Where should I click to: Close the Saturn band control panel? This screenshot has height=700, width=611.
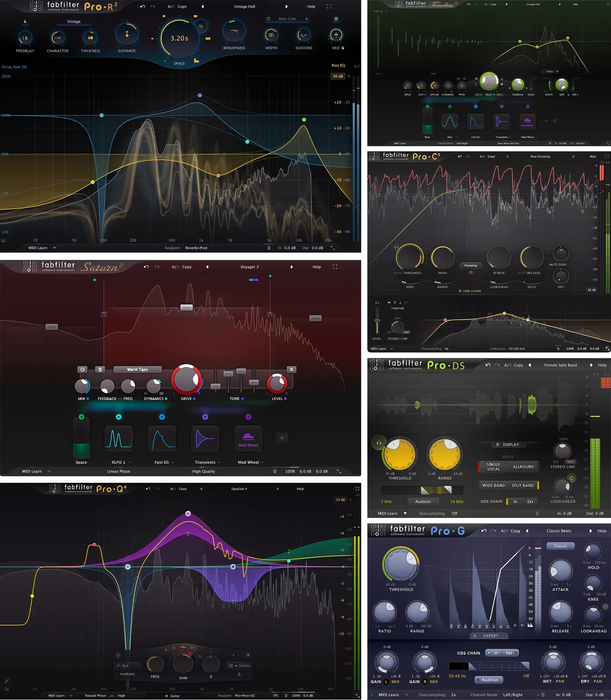click(x=291, y=369)
